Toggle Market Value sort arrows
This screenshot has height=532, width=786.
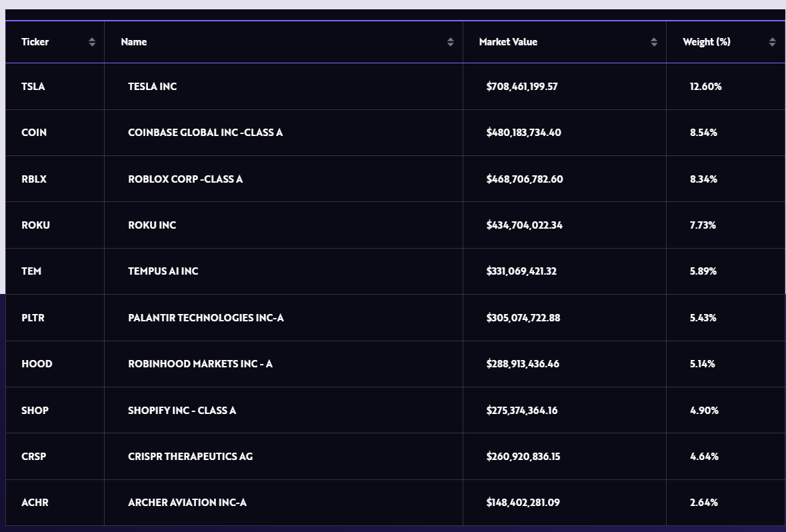point(654,42)
